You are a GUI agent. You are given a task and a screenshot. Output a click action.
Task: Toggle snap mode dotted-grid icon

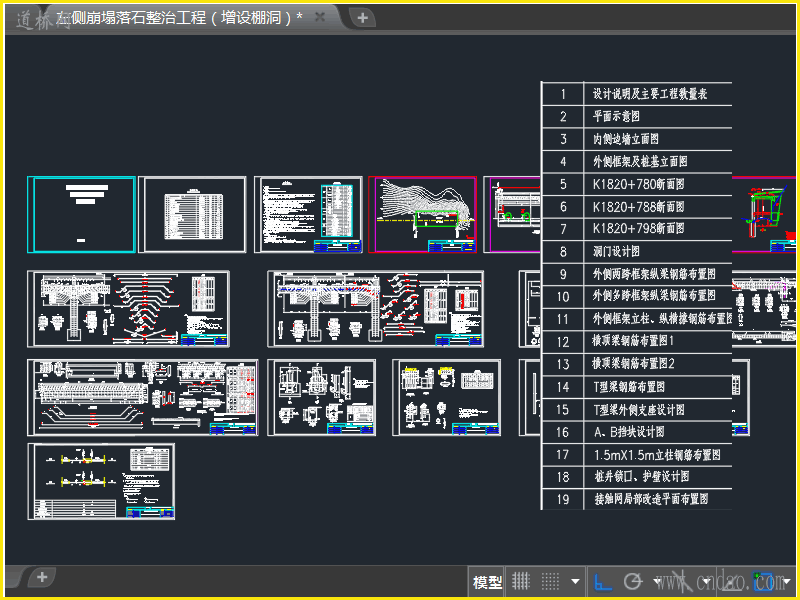[550, 581]
